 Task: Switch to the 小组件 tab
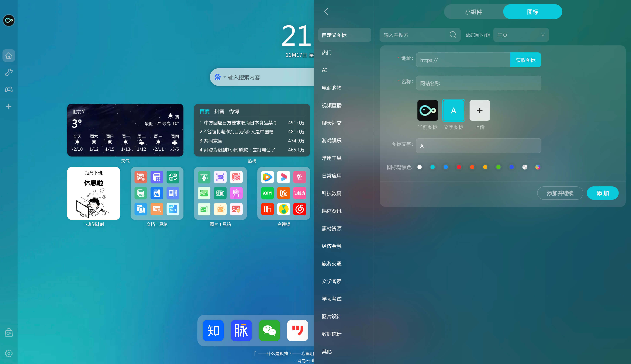(x=473, y=12)
